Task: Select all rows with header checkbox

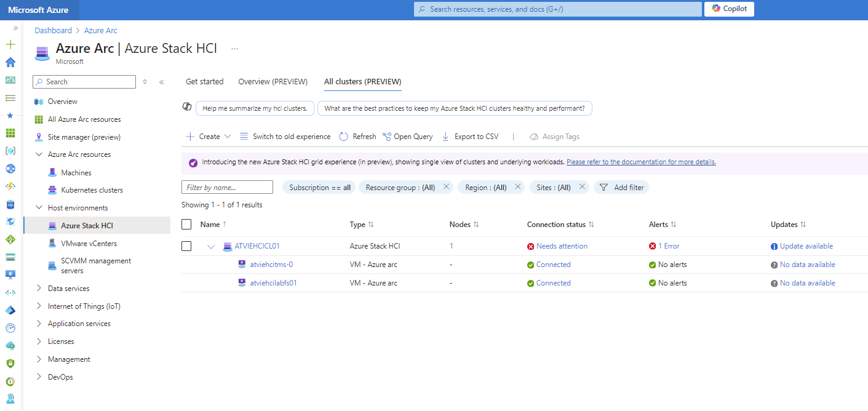Action: [x=186, y=225]
